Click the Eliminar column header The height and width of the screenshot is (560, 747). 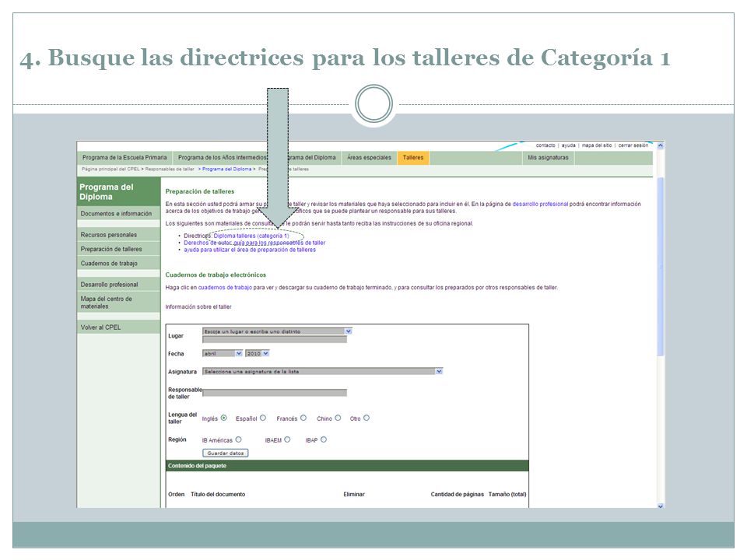[x=354, y=495]
